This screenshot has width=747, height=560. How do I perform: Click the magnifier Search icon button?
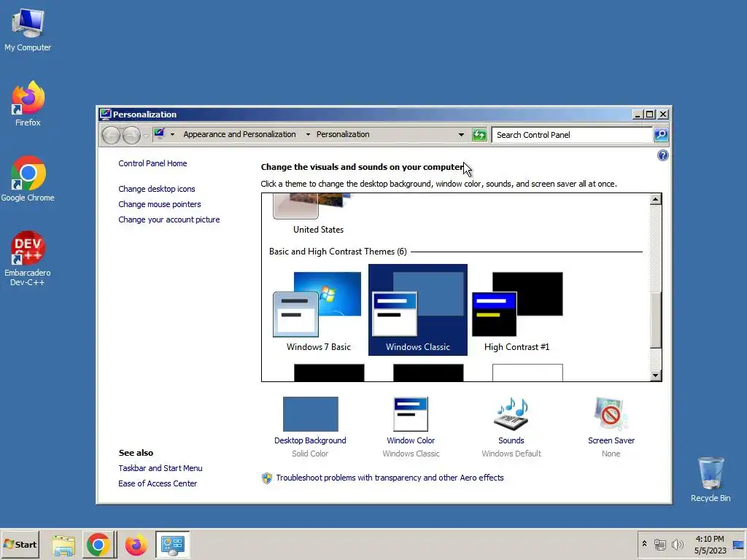tap(661, 135)
